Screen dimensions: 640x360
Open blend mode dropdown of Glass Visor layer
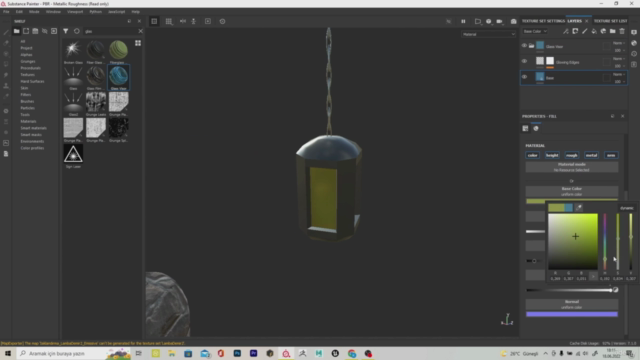619,43
